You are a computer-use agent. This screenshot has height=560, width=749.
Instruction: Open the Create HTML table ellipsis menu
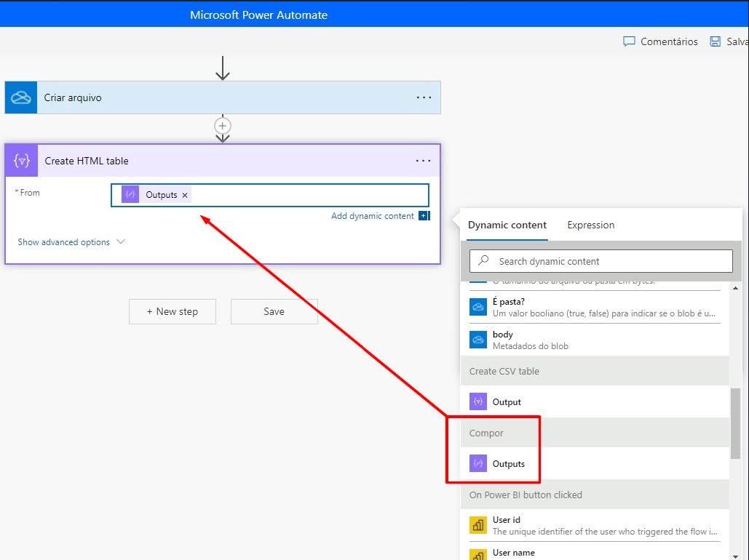pyautogui.click(x=423, y=161)
